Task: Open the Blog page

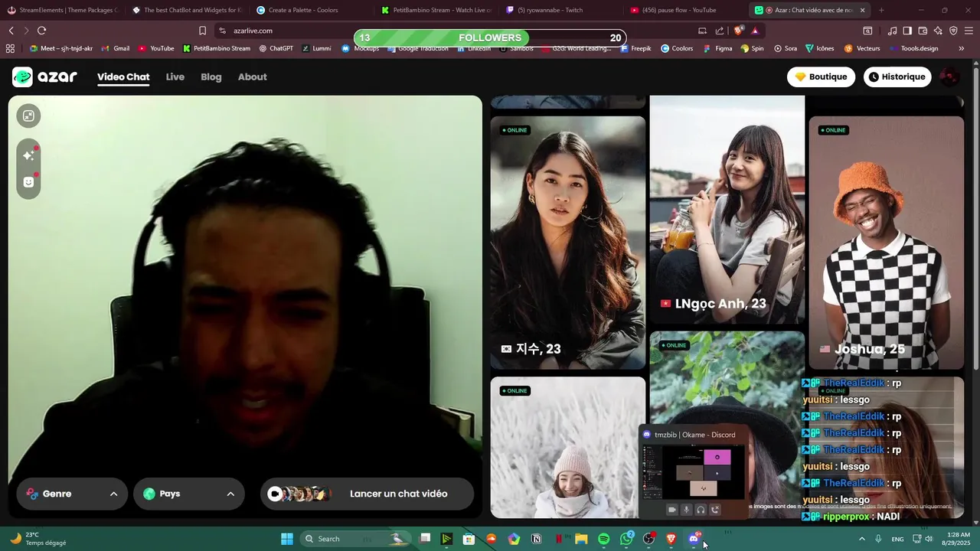Action: 211,77
